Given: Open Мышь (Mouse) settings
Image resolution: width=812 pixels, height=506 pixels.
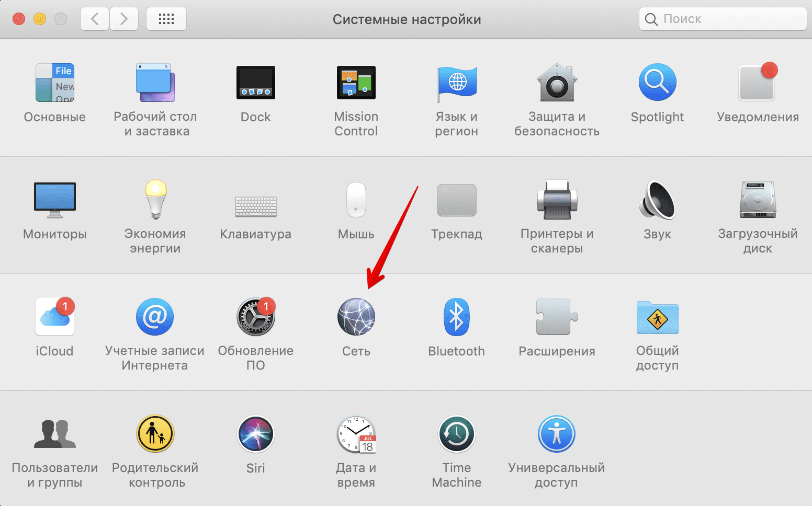Looking at the screenshot, I should coord(356,200).
